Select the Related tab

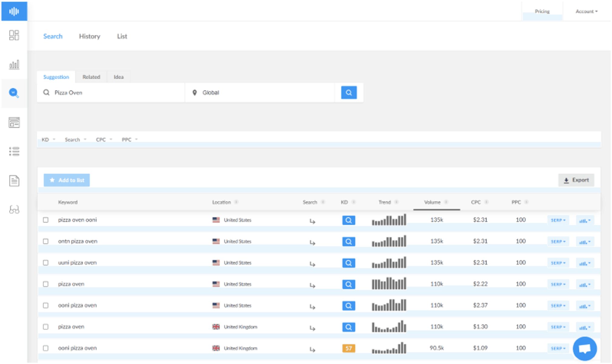[91, 77]
